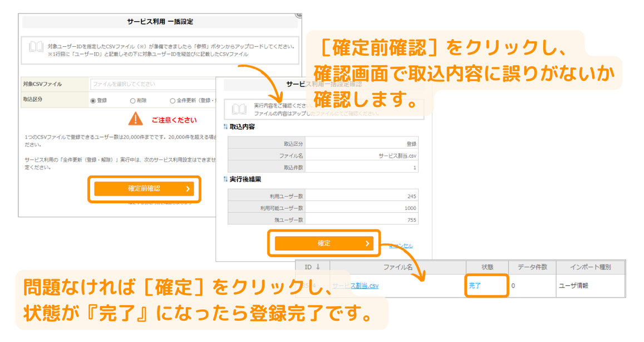Click the データ件数 column header
The width and height of the screenshot is (644, 342).
(x=532, y=267)
